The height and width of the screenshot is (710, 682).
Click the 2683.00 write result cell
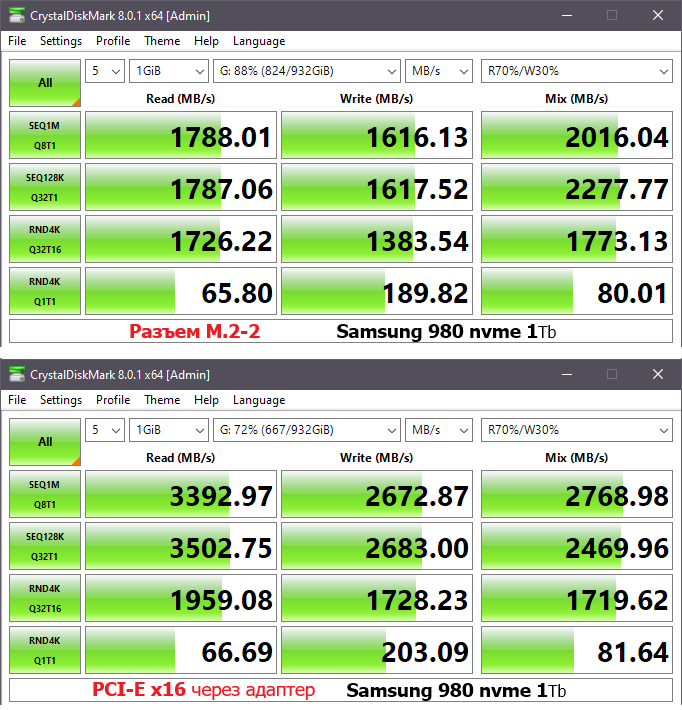point(377,546)
